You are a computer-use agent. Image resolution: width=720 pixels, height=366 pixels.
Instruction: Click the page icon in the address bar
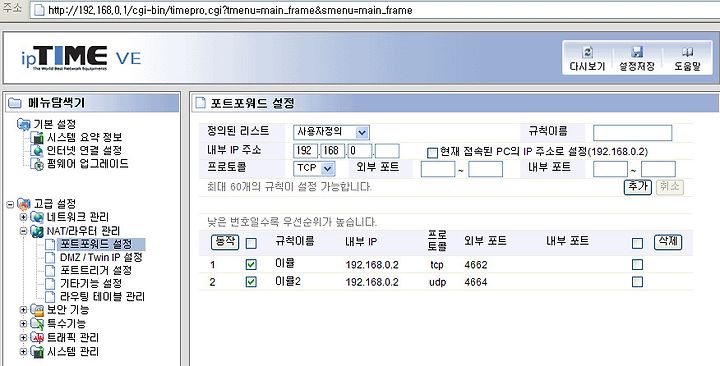(x=39, y=10)
